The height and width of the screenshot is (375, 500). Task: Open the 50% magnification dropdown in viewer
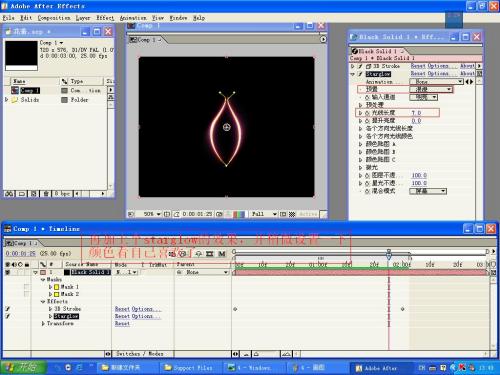[152, 214]
